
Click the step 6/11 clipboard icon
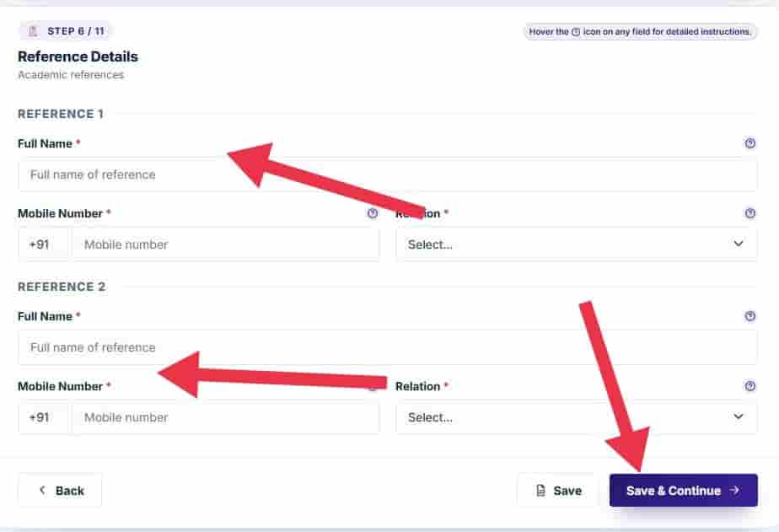(33, 31)
